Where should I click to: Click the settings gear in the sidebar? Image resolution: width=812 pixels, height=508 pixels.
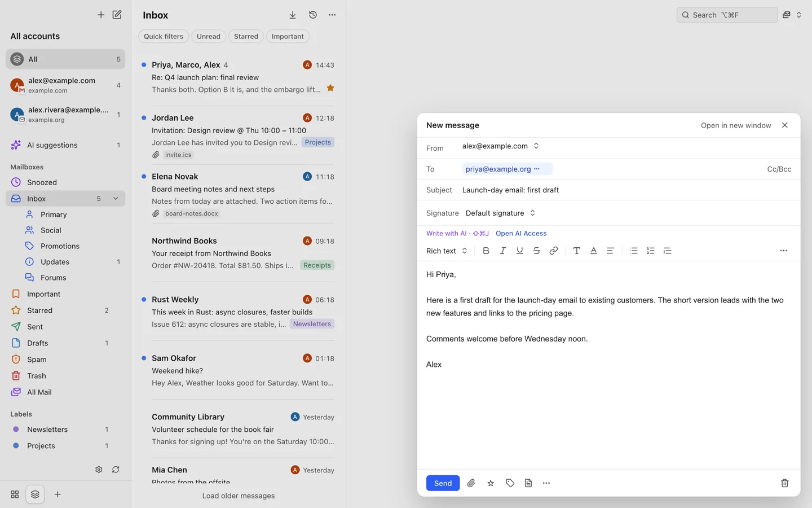[x=99, y=470]
